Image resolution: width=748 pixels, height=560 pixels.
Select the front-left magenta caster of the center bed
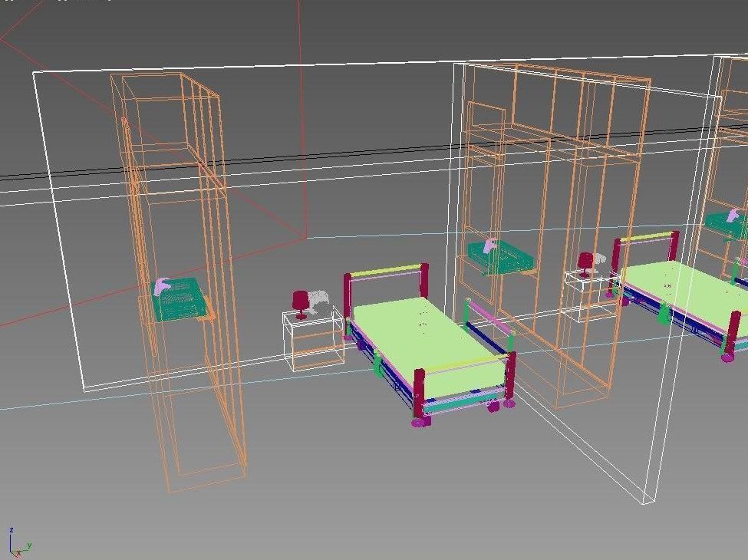coord(420,422)
